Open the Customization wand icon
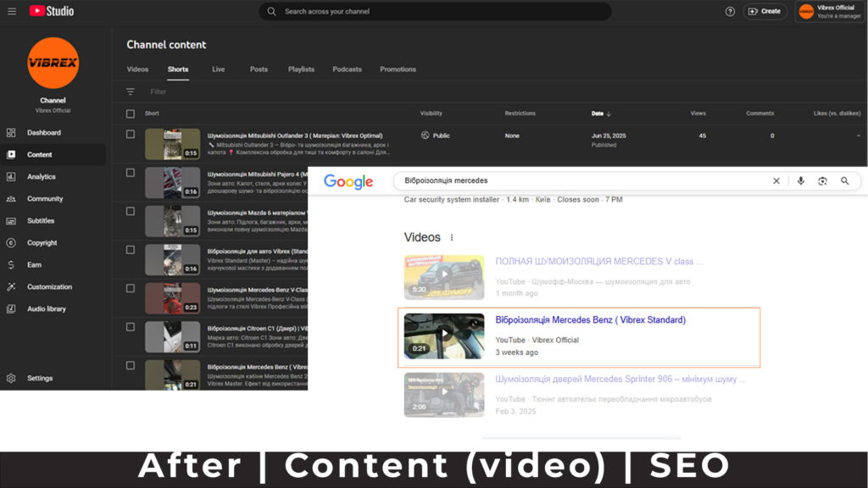The height and width of the screenshot is (488, 868). (x=11, y=287)
